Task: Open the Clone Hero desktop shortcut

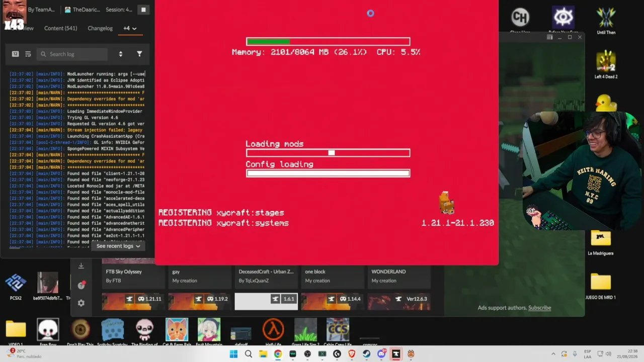Action: click(520, 21)
